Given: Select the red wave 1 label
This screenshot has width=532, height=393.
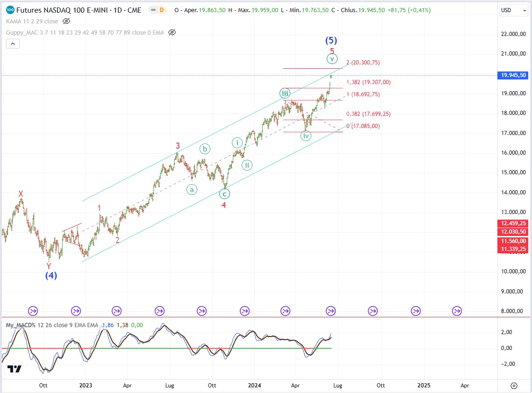Looking at the screenshot, I should pos(100,208).
